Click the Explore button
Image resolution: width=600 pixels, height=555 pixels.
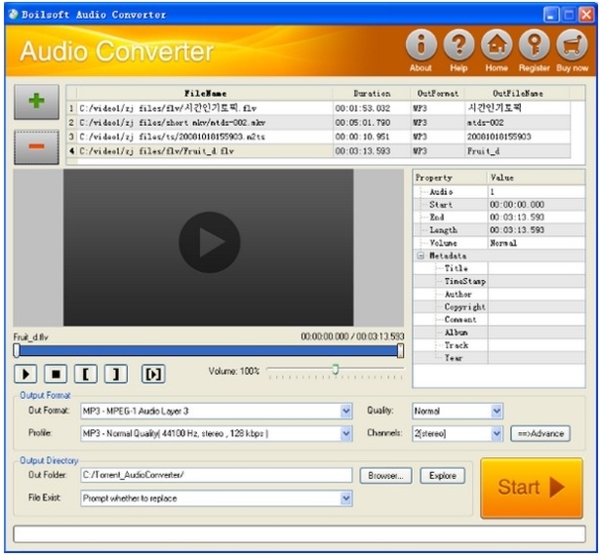[442, 475]
